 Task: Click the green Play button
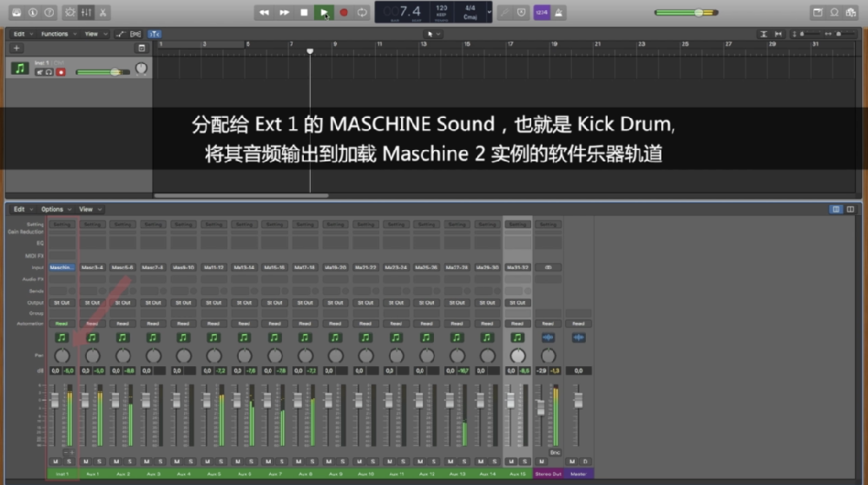324,12
